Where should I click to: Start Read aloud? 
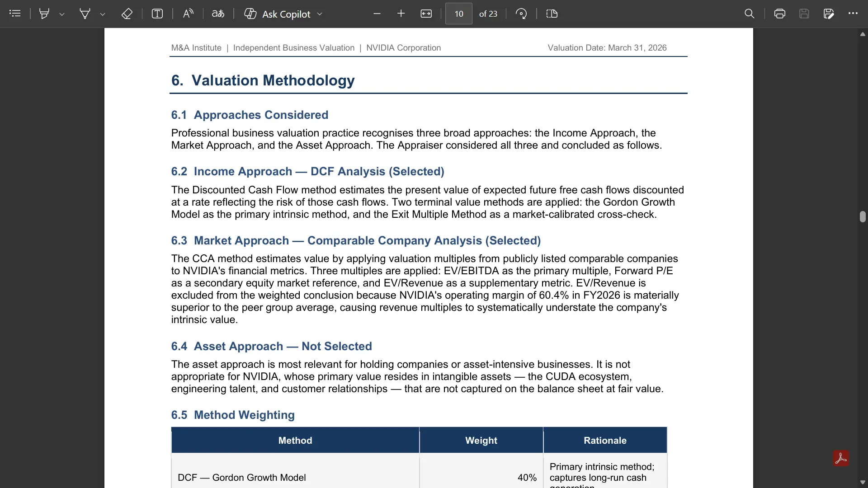188,14
